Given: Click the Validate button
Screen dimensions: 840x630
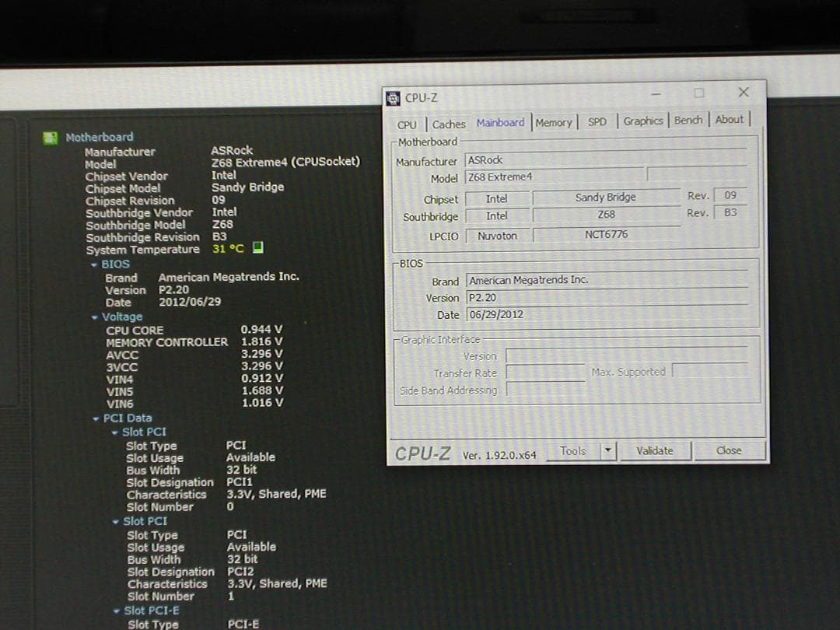Looking at the screenshot, I should [x=656, y=450].
